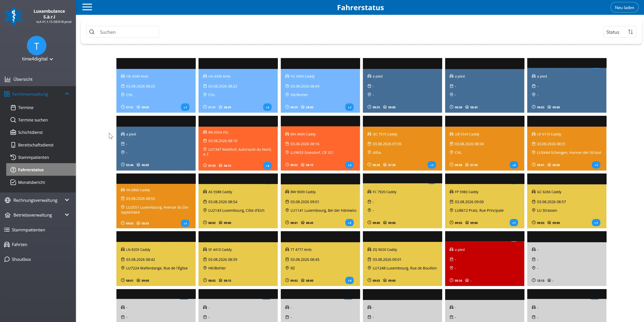Click the Stammpatienten list icon in main menu
The image size is (644, 322).
point(7,230)
